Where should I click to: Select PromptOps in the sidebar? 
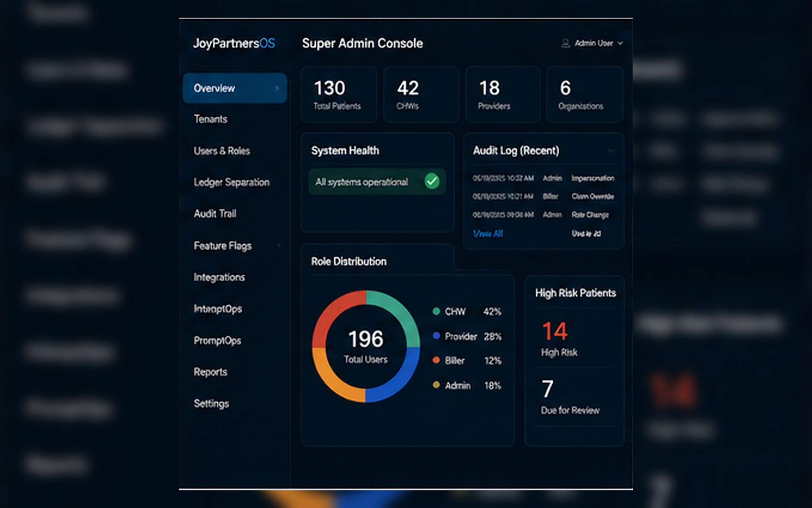point(217,340)
